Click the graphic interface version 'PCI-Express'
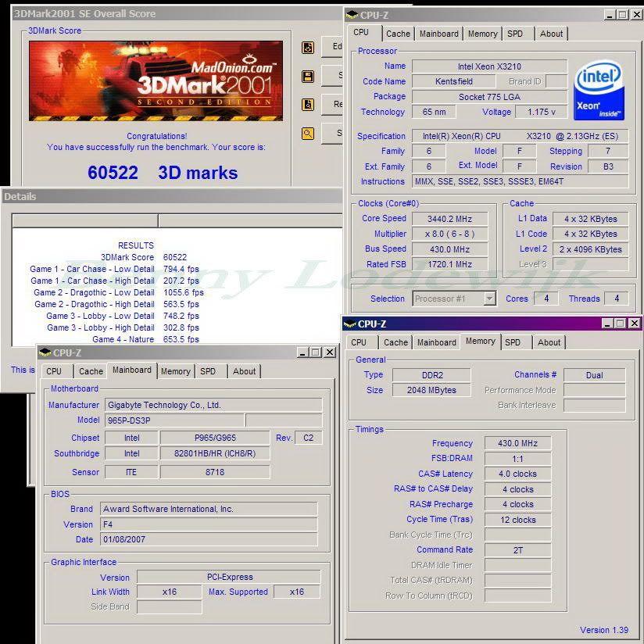The width and height of the screenshot is (644, 644). coord(229,577)
